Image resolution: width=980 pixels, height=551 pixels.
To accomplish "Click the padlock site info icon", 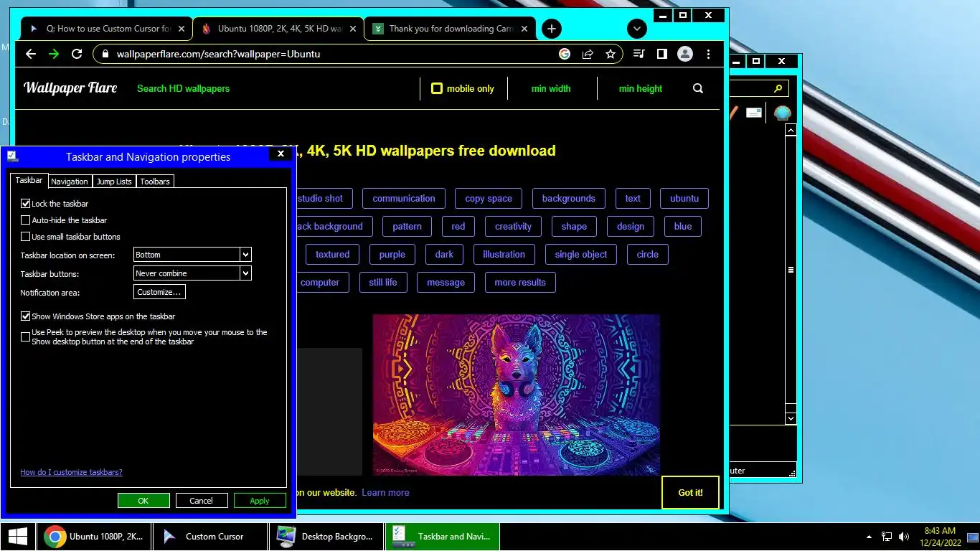I will [x=105, y=54].
